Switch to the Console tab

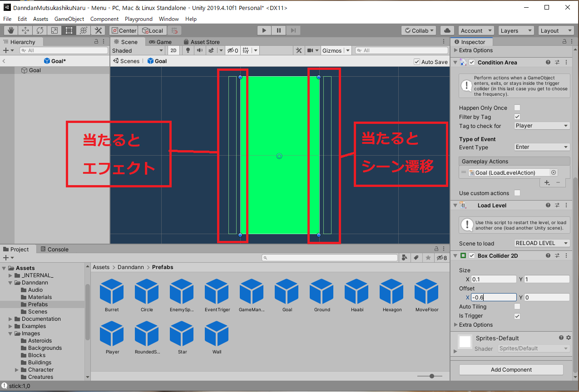[x=54, y=249]
